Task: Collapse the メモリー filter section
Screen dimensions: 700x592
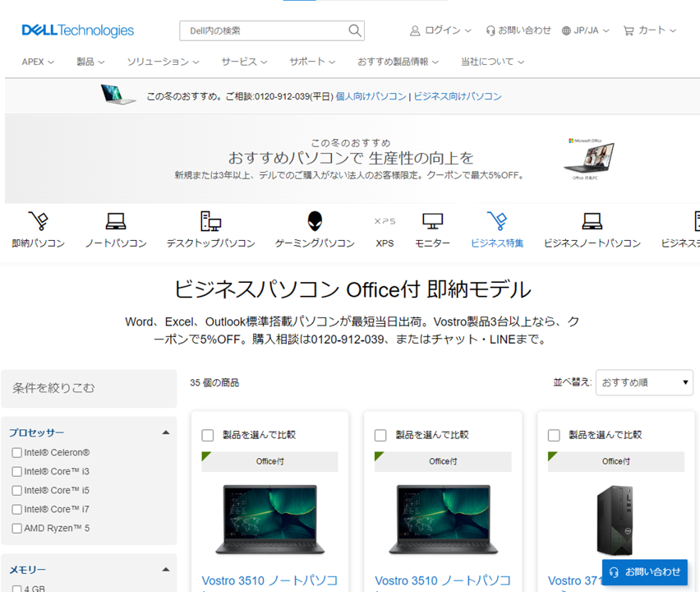Action: [166, 569]
